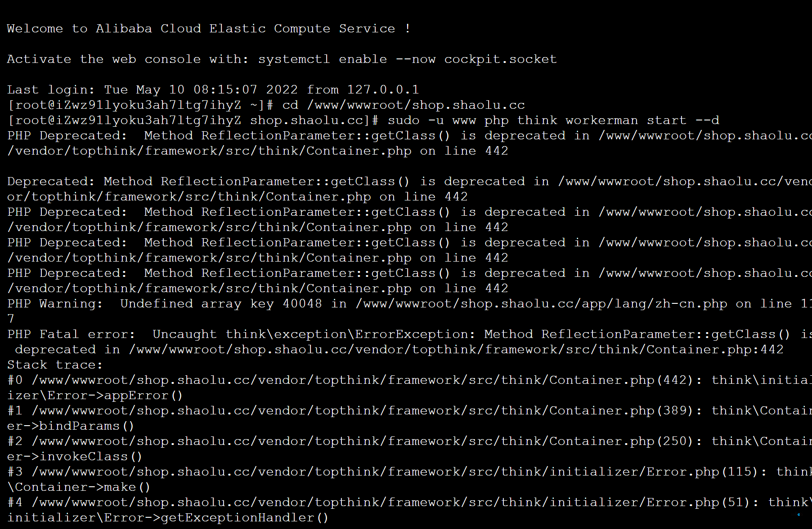812x529 pixels.
Task: Click the Container.php(442) reference in frame #0
Action: tap(621, 380)
